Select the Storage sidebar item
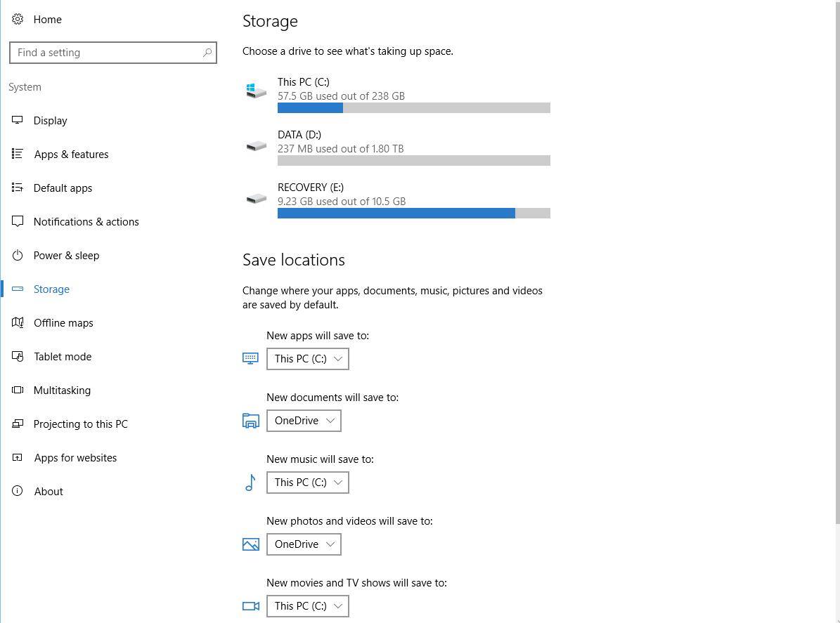The width and height of the screenshot is (840, 623). [x=51, y=289]
